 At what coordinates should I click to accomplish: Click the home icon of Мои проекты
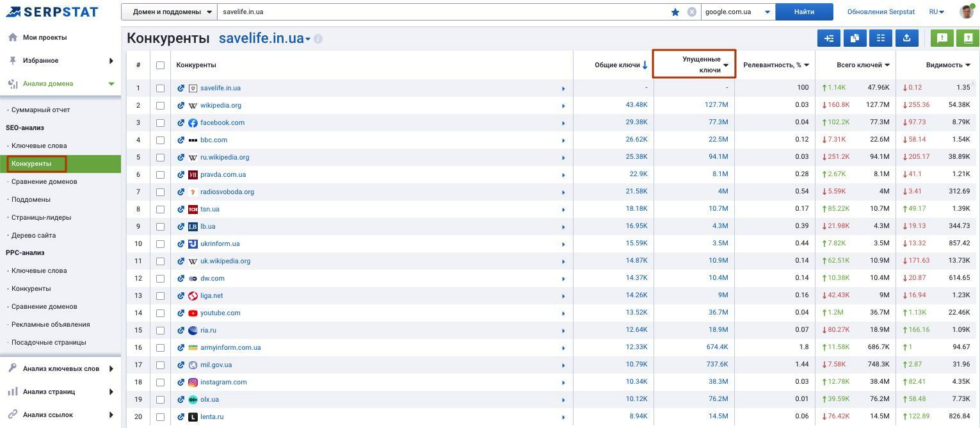tap(13, 37)
